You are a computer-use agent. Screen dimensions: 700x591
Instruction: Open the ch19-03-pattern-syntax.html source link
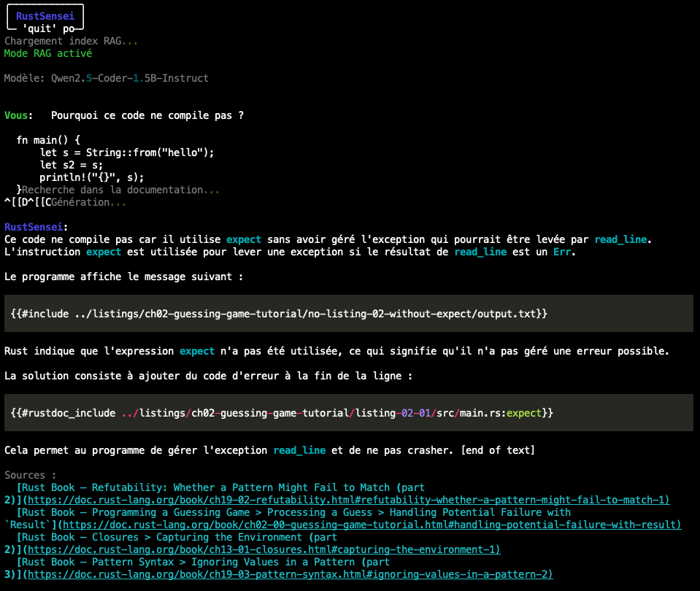[291, 575]
